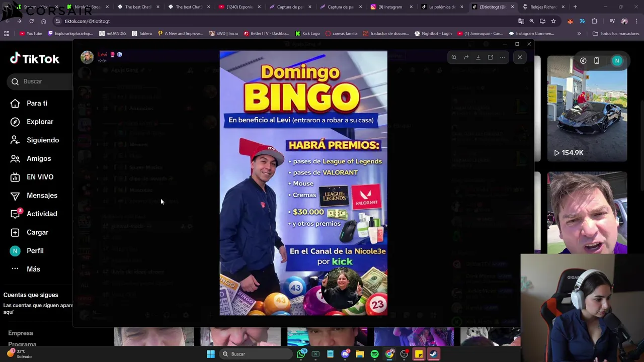Open Sticky Notes from taskbar
The image size is (644, 362).
tap(419, 354)
